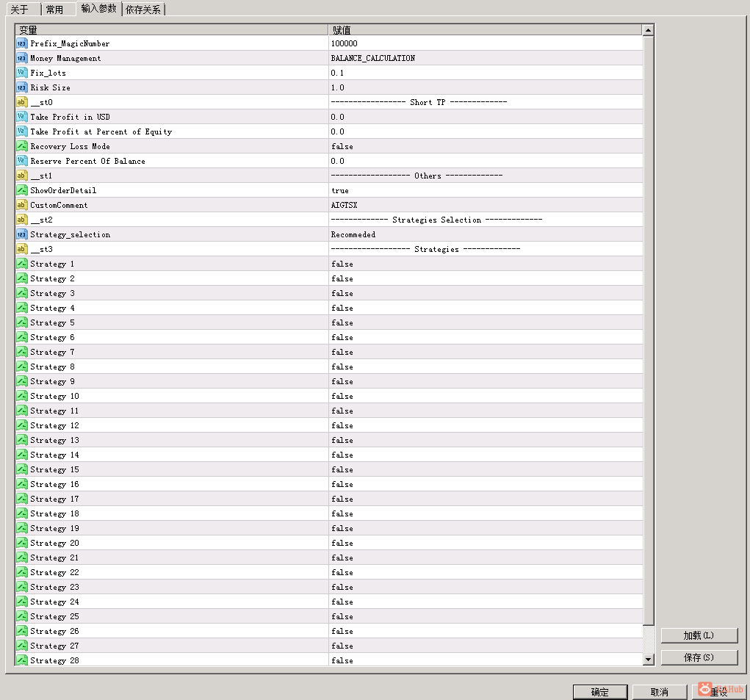Click the string icon beside CustomComment

22,205
